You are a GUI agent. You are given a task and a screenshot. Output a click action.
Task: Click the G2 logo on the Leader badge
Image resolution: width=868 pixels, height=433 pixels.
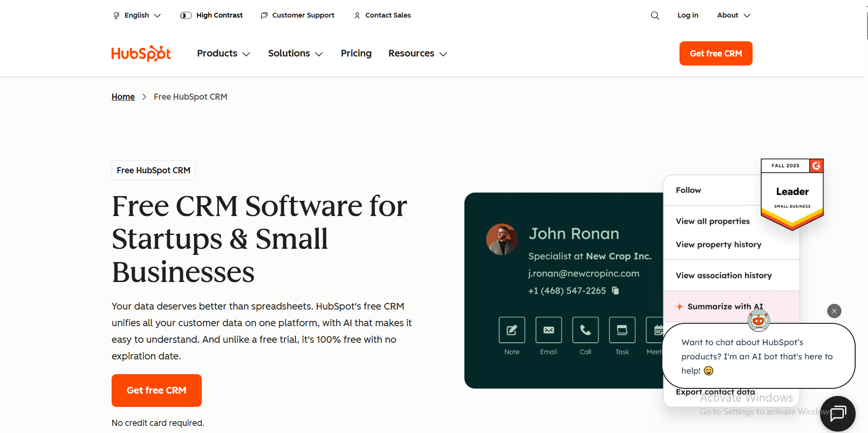coord(815,166)
